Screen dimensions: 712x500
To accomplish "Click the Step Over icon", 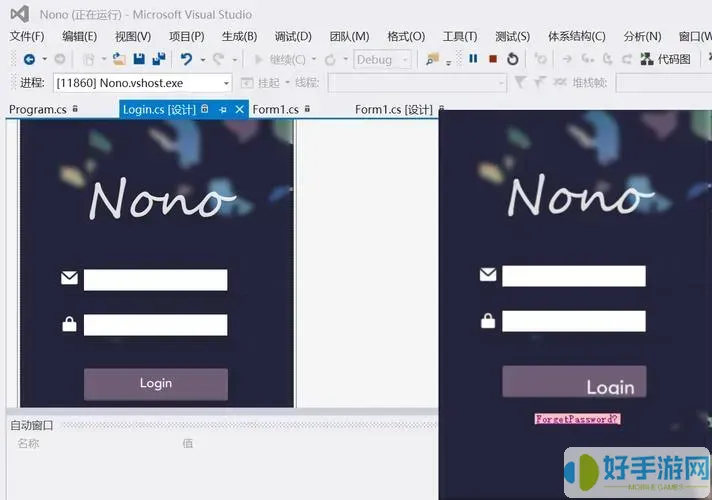I will (x=608, y=59).
